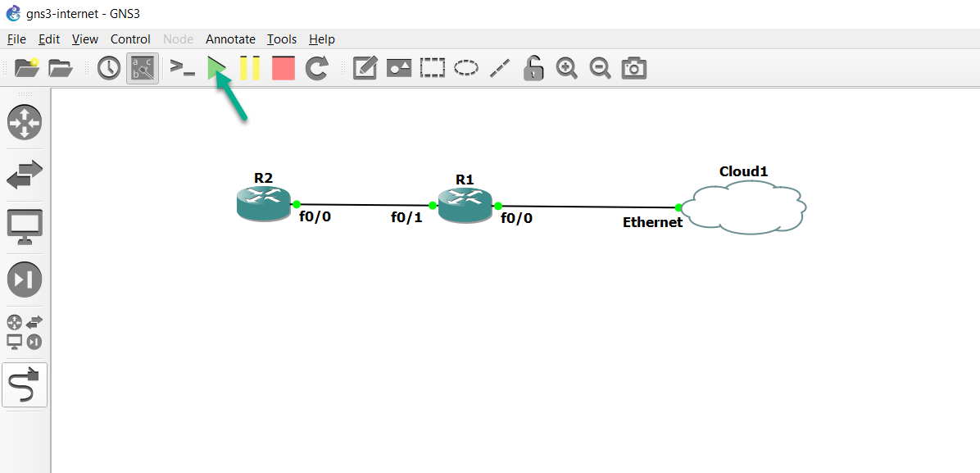The image size is (980, 473).
Task: Start all nodes with green play button
Action: (217, 67)
